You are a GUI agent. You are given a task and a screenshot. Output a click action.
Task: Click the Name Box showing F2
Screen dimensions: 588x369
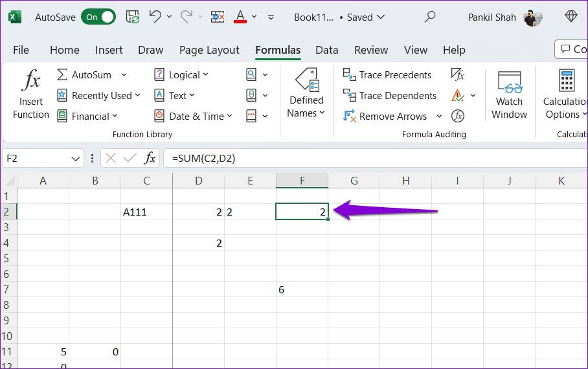(36, 158)
